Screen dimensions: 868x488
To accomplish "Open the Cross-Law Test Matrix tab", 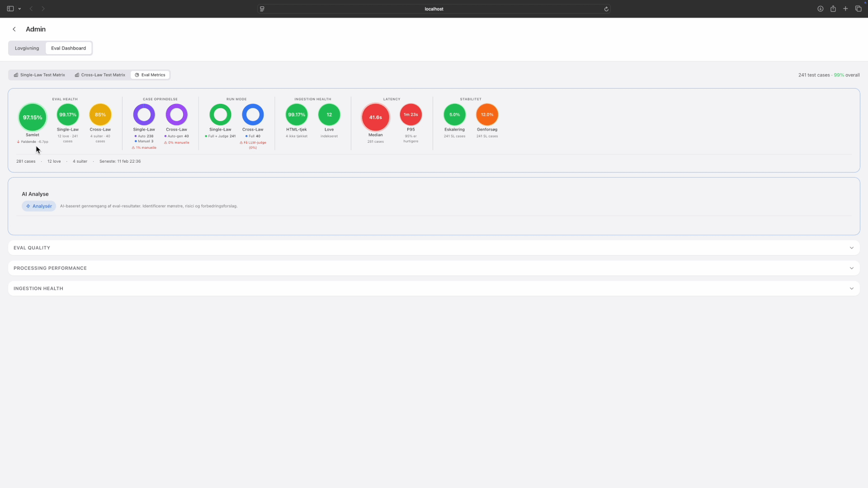I will 100,75.
